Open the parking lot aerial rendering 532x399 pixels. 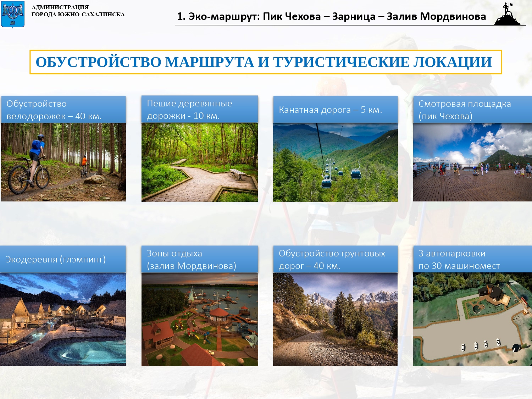point(472,319)
